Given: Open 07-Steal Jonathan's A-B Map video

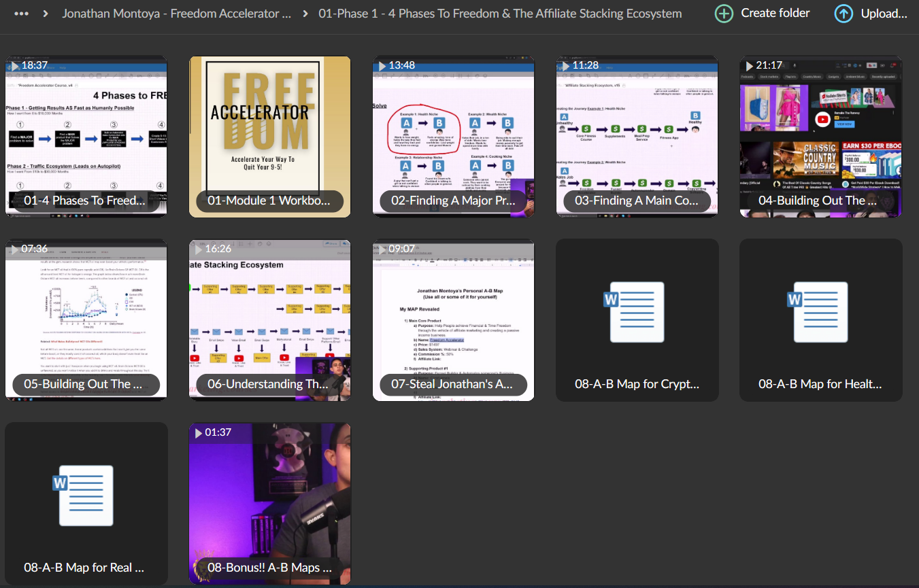Looking at the screenshot, I should pyautogui.click(x=453, y=319).
